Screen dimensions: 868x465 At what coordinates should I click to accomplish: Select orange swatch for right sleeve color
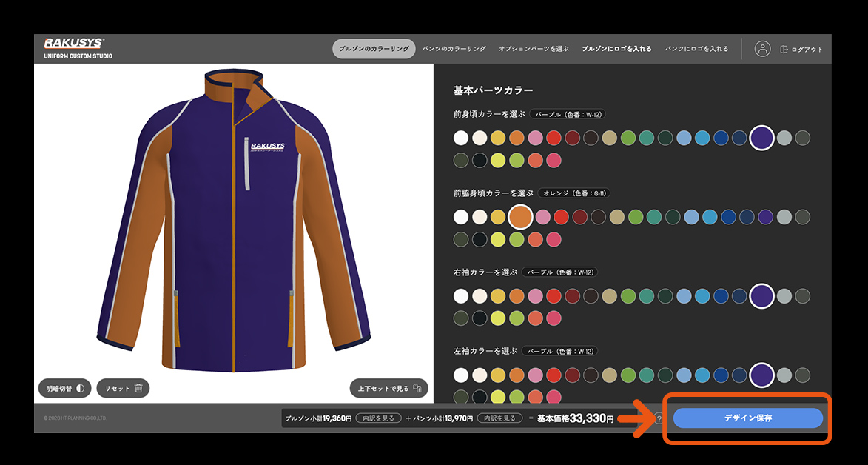(x=517, y=296)
